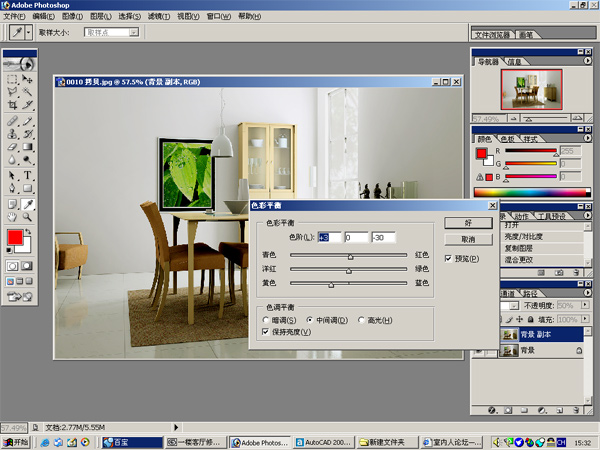
Task: Select the Type tool
Action: point(27,175)
